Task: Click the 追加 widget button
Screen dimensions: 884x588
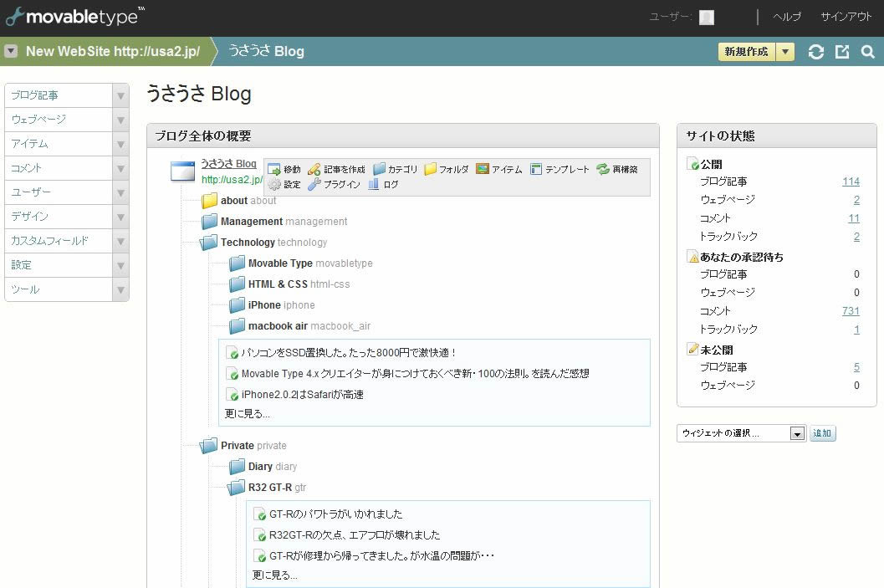Action: point(823,433)
